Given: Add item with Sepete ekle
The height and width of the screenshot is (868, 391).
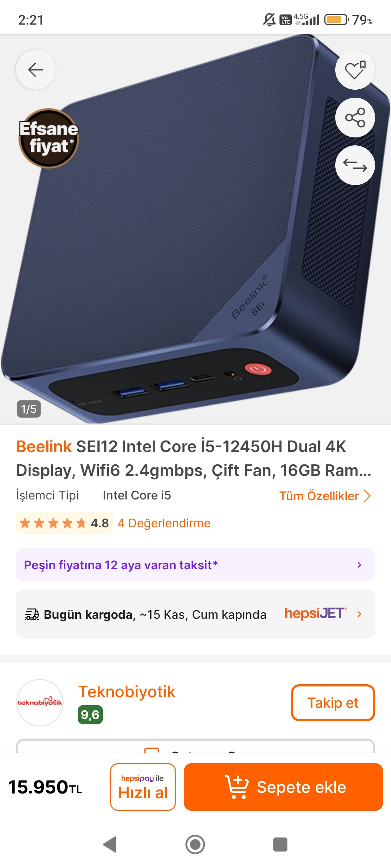Looking at the screenshot, I should point(283,787).
